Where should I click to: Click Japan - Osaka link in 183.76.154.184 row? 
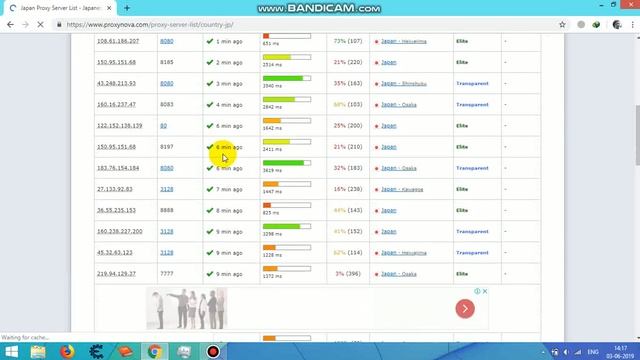point(399,168)
